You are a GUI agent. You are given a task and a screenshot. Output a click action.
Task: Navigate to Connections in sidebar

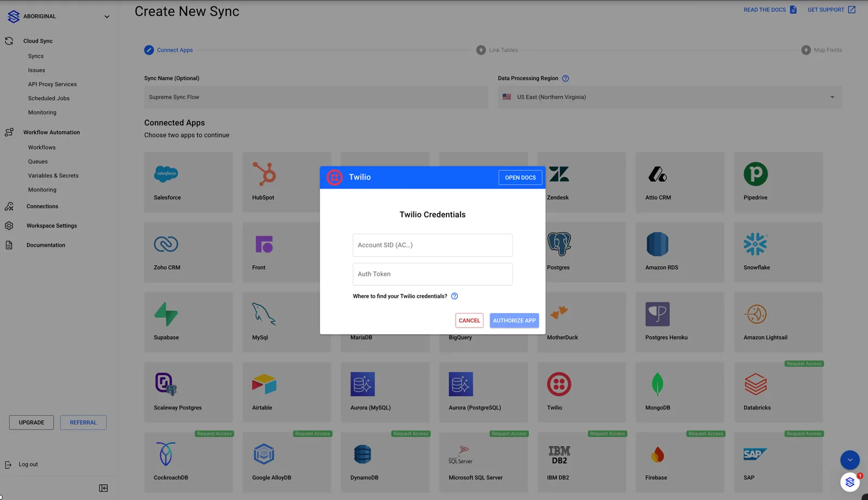pos(42,207)
